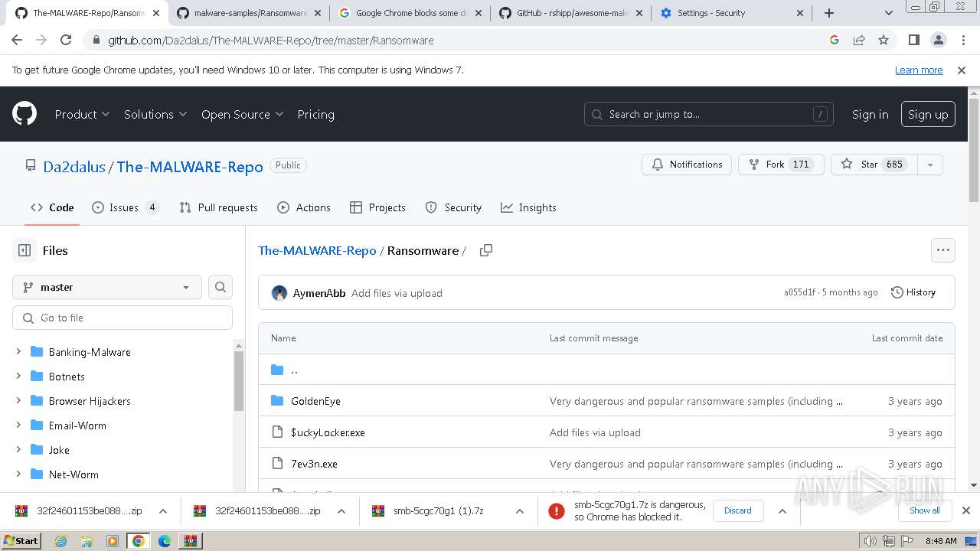The image size is (980, 551).
Task: Search files with the magnifier button
Action: [x=220, y=287]
